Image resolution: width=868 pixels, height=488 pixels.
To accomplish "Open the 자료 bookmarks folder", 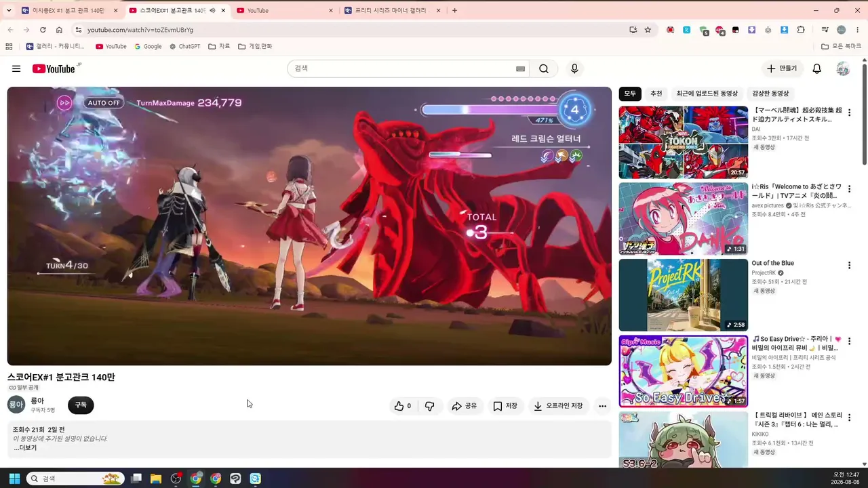I will tap(219, 46).
